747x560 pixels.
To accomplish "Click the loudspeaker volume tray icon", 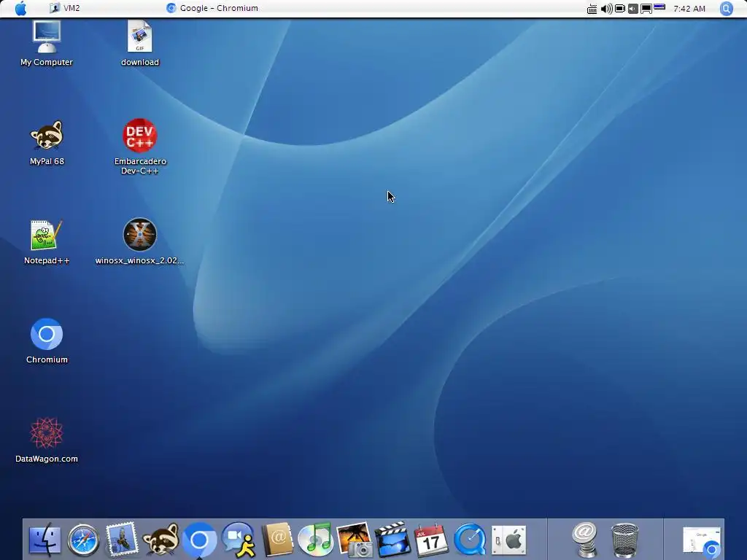I will pos(606,9).
